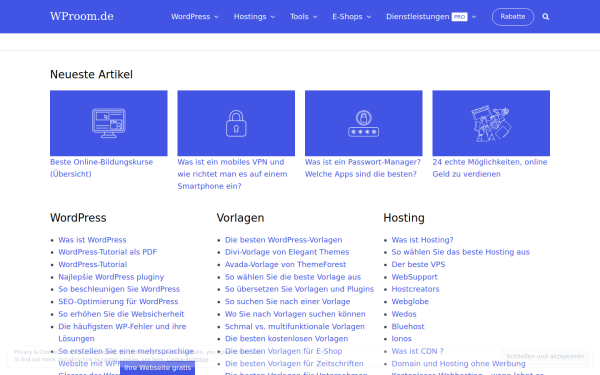Click the Ihre Webseite gratis button
The width and height of the screenshot is (600, 375).
[157, 368]
